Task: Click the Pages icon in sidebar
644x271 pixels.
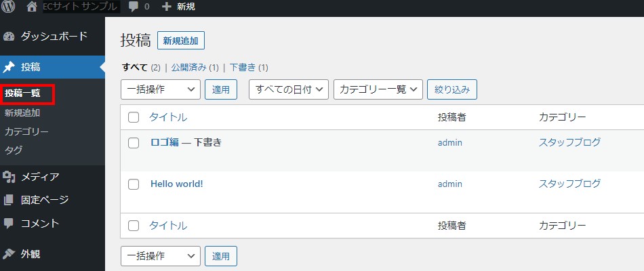Action: [9, 201]
